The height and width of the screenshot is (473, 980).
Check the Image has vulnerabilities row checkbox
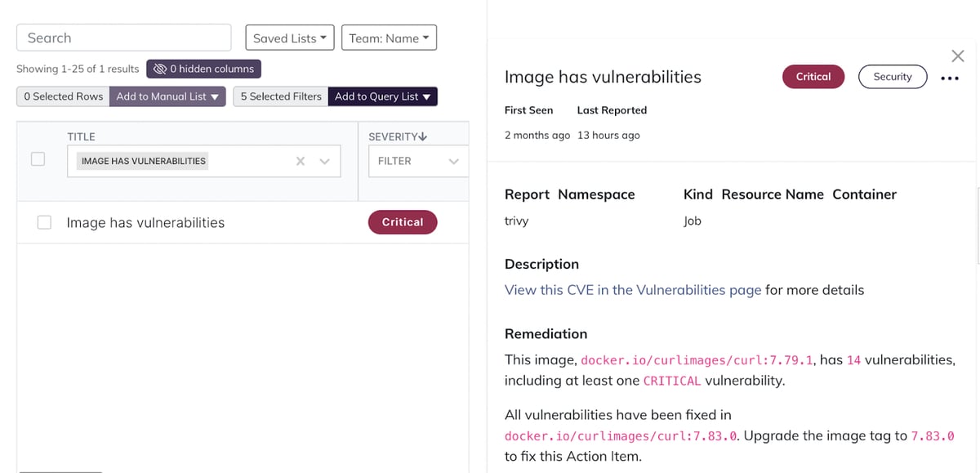pyautogui.click(x=45, y=222)
